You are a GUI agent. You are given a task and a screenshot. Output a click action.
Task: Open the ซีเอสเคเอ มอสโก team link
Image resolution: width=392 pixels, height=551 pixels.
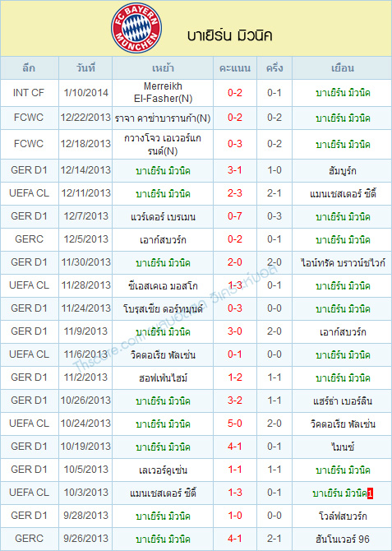tap(163, 286)
